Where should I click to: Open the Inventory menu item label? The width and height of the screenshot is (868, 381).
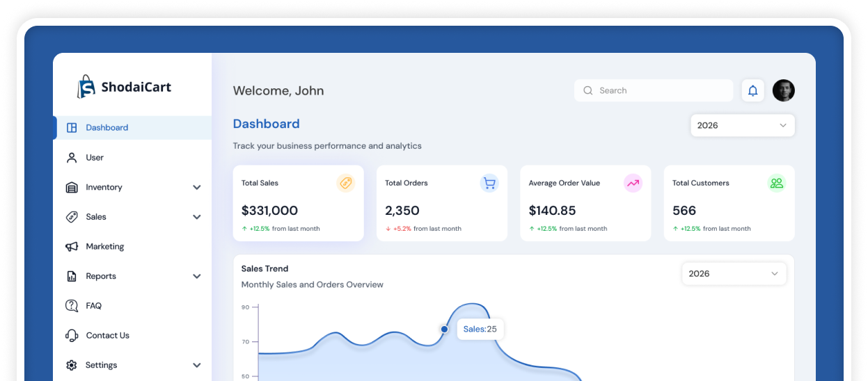tap(104, 188)
